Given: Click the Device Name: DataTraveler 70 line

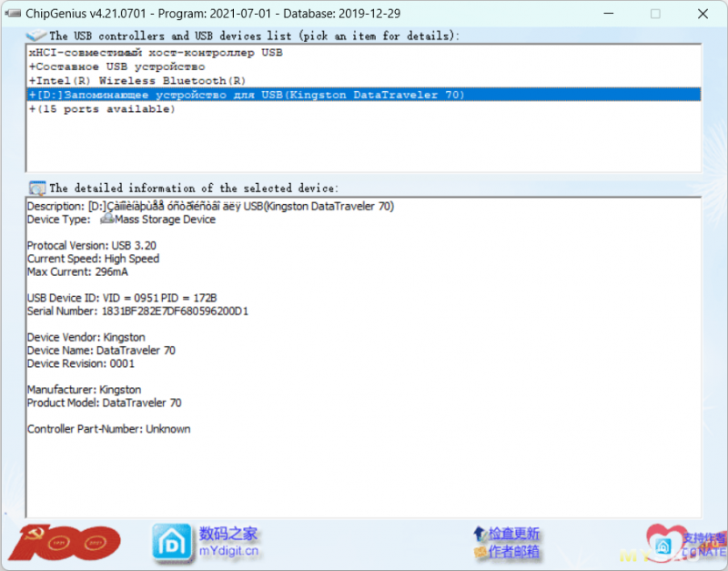Looking at the screenshot, I should coord(101,351).
